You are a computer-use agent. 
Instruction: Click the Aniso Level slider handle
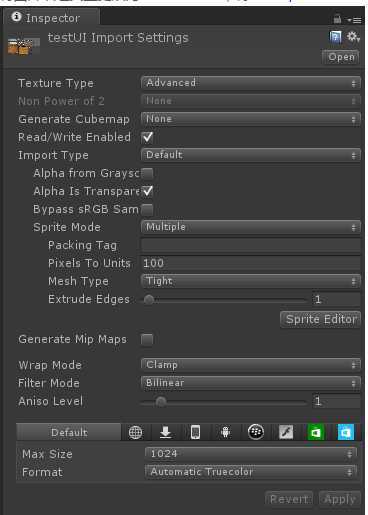[x=161, y=401]
